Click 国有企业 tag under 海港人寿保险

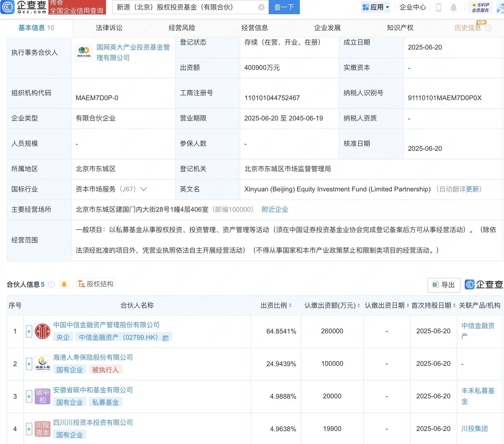point(70,370)
